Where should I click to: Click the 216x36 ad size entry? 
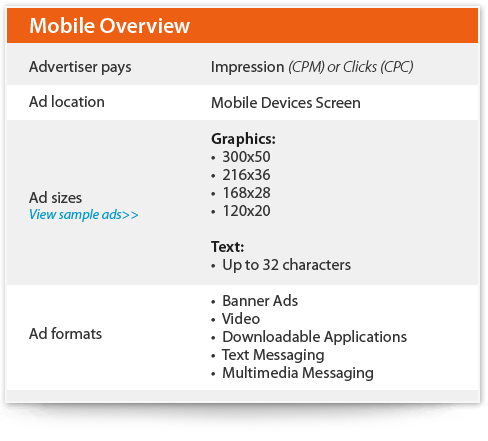[246, 175]
